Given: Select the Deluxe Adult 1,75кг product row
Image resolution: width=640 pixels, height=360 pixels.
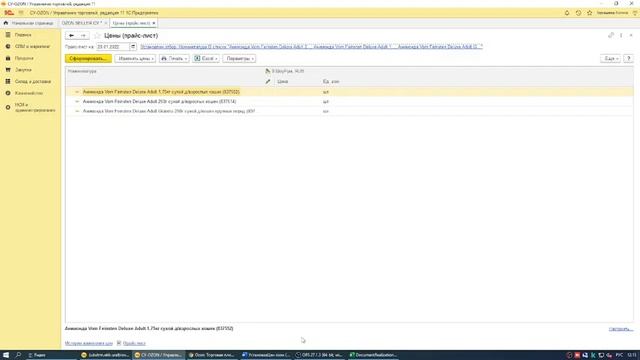Looking at the screenshot, I should tap(349, 92).
